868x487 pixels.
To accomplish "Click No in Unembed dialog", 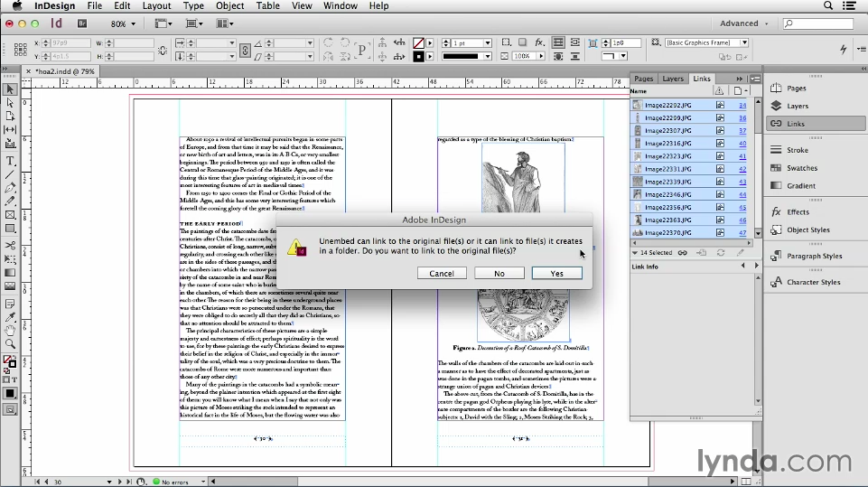I will 499,273.
